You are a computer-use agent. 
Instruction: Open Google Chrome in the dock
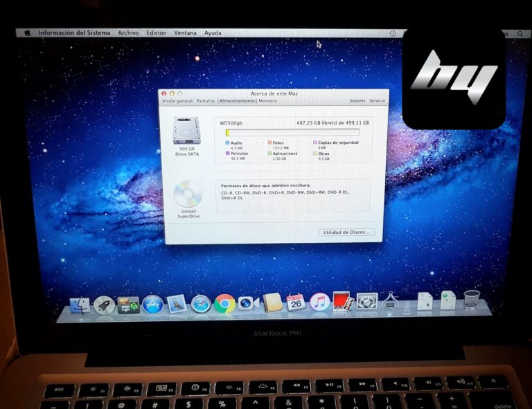(224, 304)
